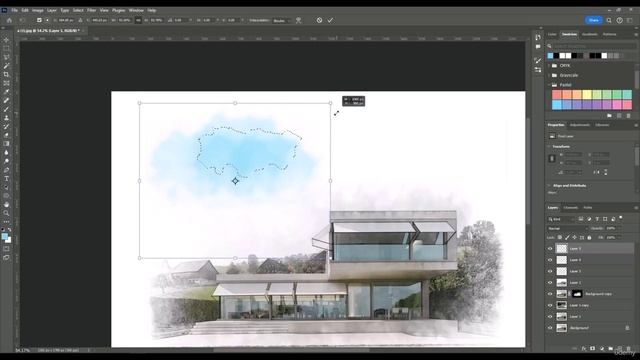Collapse the Pastel swatch folder
The height and width of the screenshot is (360, 640).
[x=549, y=85]
